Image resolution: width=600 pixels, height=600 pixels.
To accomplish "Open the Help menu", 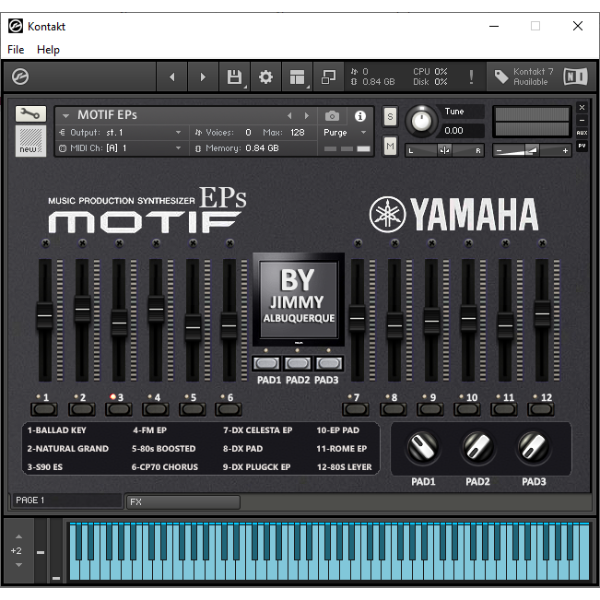I will [x=48, y=50].
